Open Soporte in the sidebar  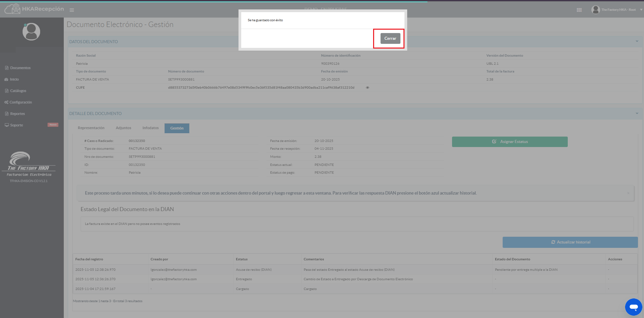[17, 125]
